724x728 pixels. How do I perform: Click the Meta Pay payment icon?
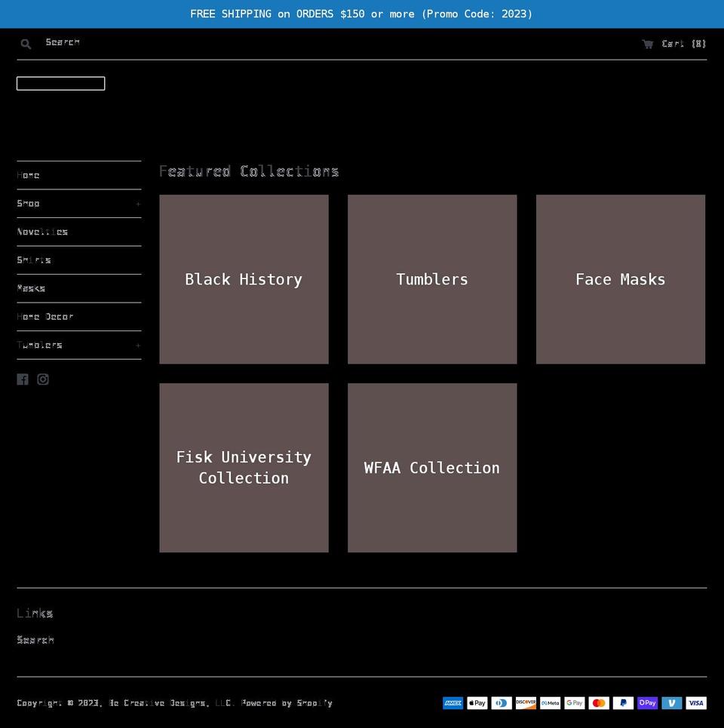[x=551, y=703]
